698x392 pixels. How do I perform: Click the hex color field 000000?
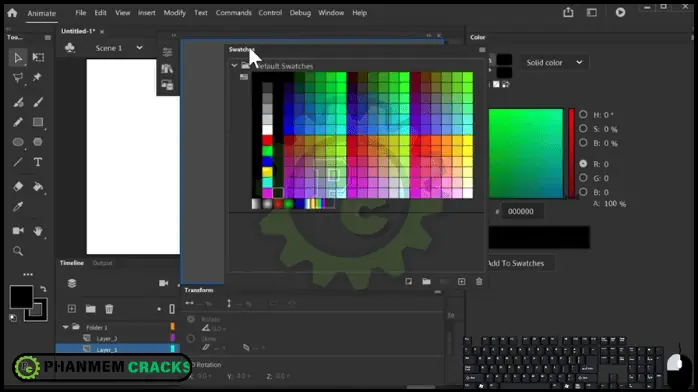522,211
